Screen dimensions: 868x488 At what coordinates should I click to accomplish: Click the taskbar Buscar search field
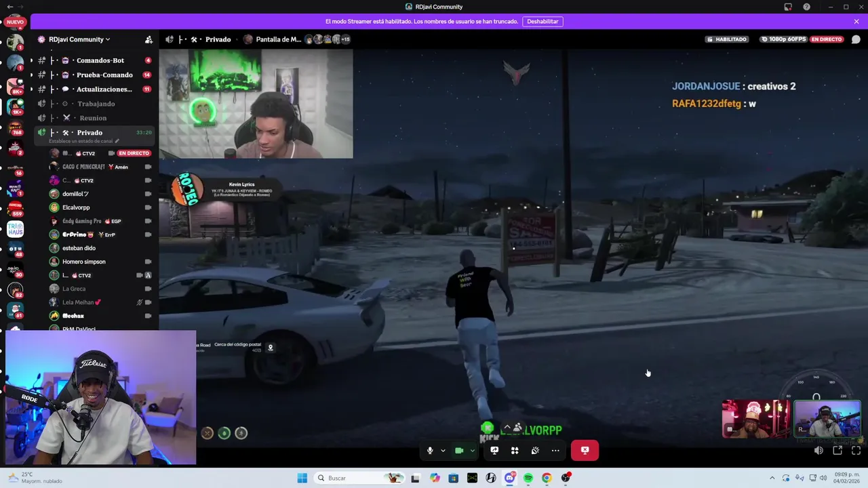point(359,479)
